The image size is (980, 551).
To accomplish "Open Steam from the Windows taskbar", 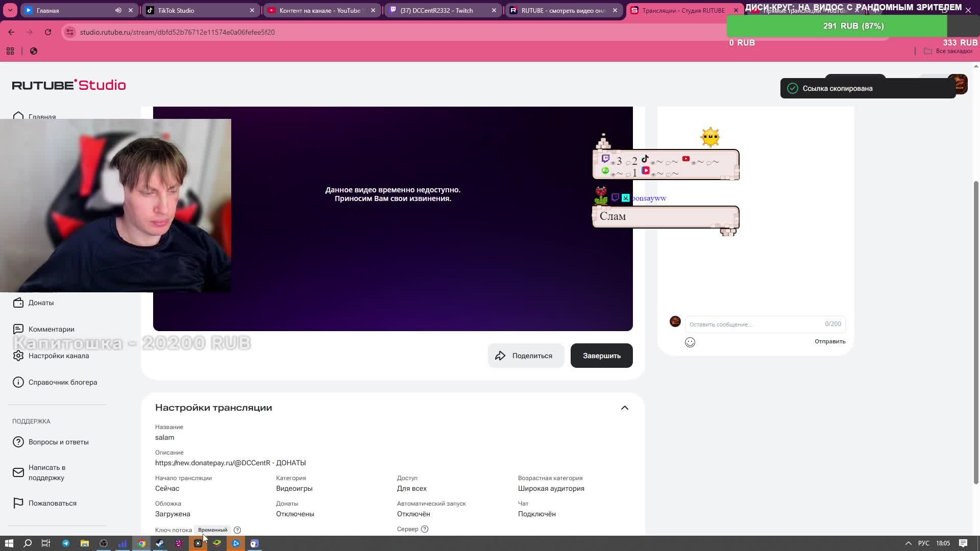I will (160, 543).
